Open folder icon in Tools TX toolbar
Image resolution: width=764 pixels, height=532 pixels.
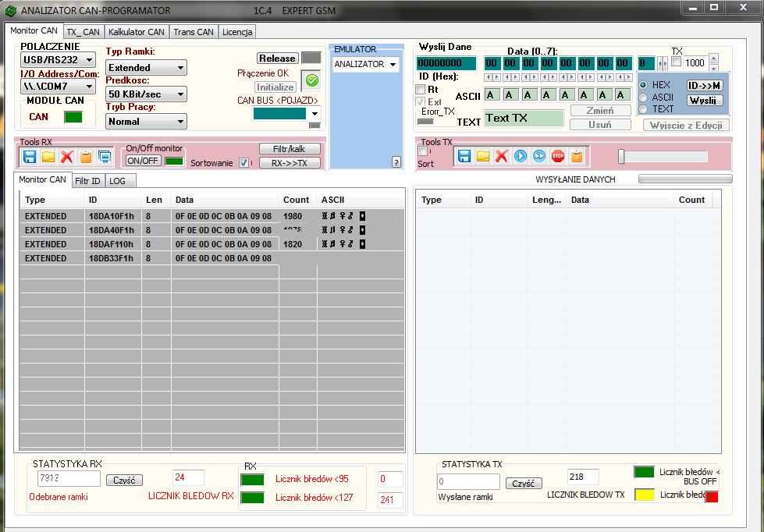(x=483, y=156)
